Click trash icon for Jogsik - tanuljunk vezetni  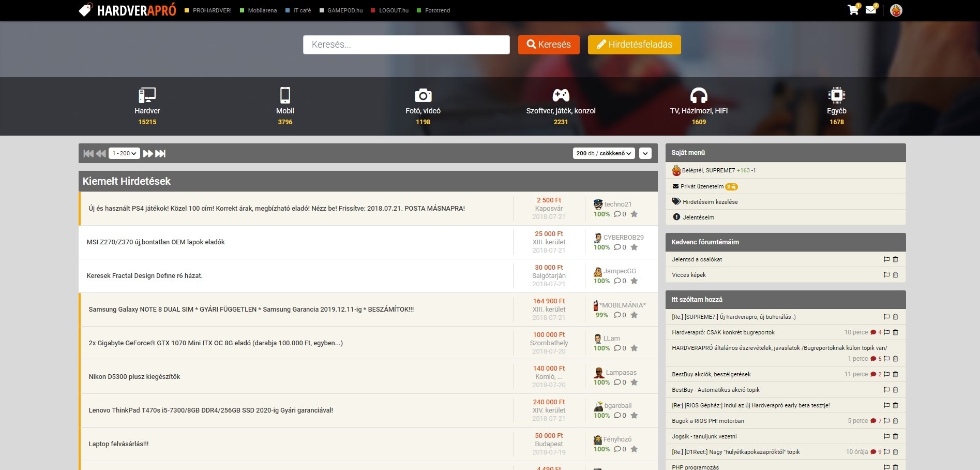coord(895,436)
